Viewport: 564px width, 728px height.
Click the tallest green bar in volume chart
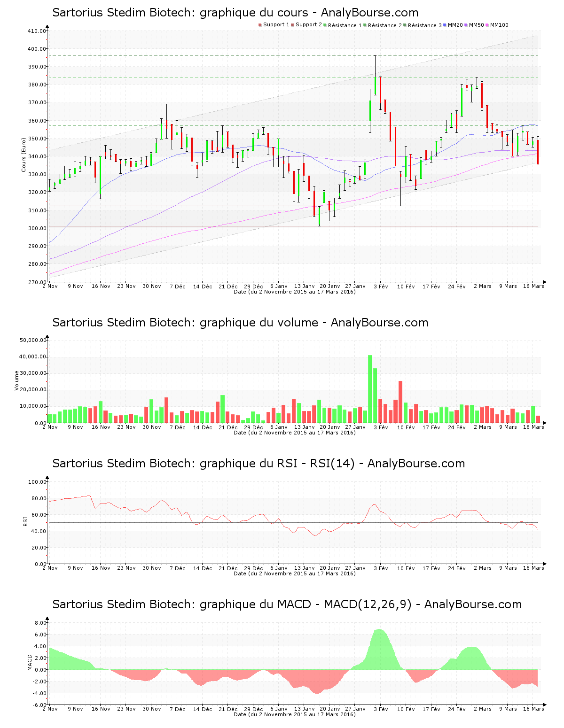tap(370, 389)
